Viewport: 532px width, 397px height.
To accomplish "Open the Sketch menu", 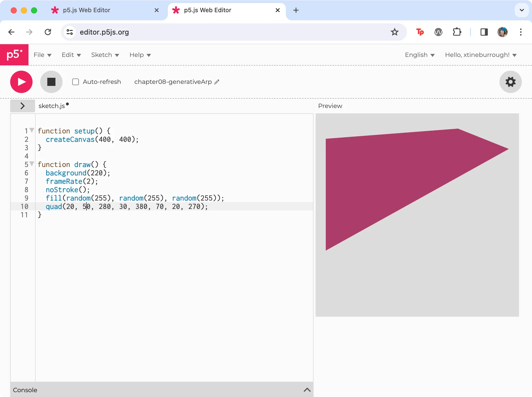I will pos(105,55).
